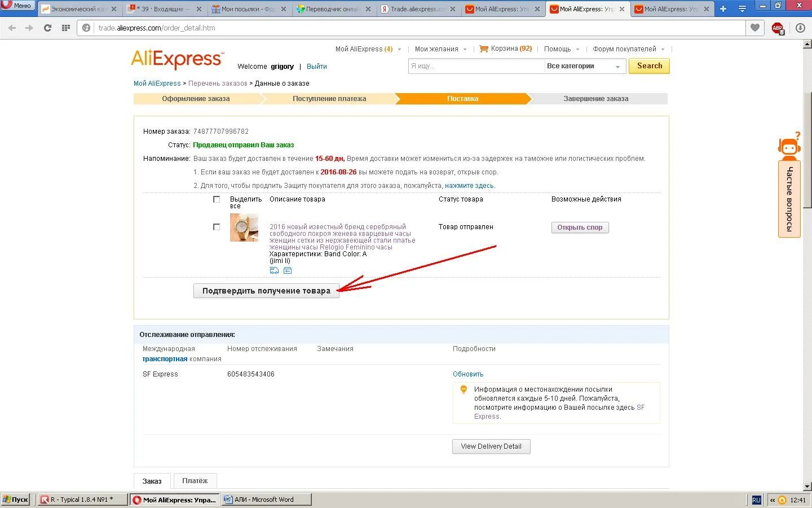The image size is (812, 508).
Task: Open the help robot icon
Action: click(789, 146)
